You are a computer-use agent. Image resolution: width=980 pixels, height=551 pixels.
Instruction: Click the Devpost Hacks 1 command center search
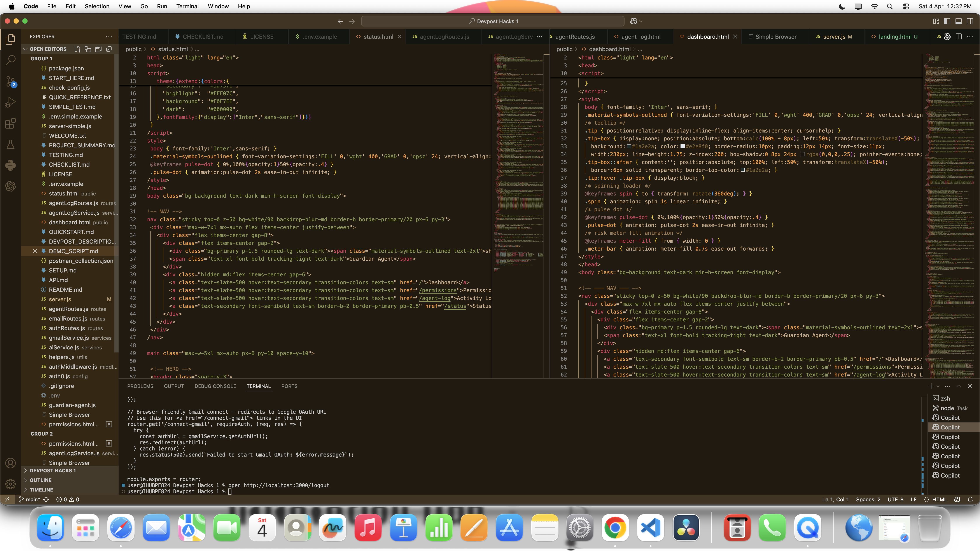coord(493,21)
